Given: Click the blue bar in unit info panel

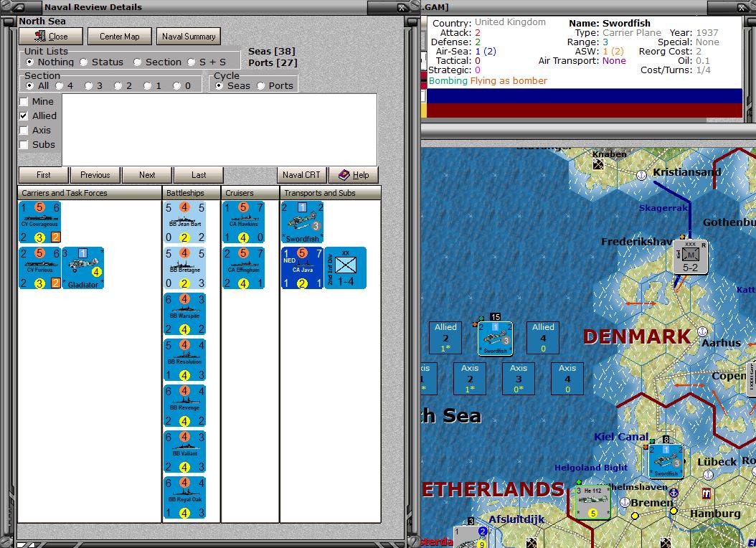Looking at the screenshot, I should click(x=585, y=96).
